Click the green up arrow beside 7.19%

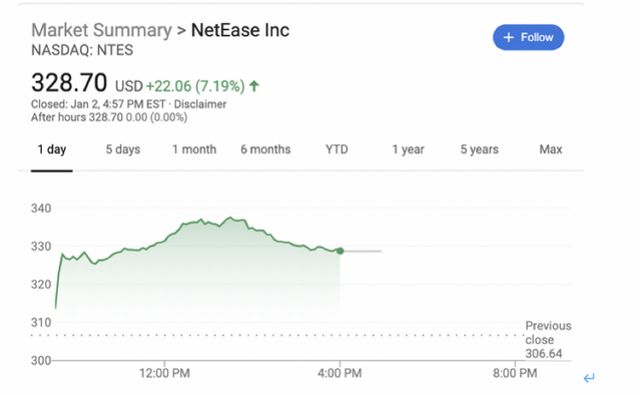point(254,86)
